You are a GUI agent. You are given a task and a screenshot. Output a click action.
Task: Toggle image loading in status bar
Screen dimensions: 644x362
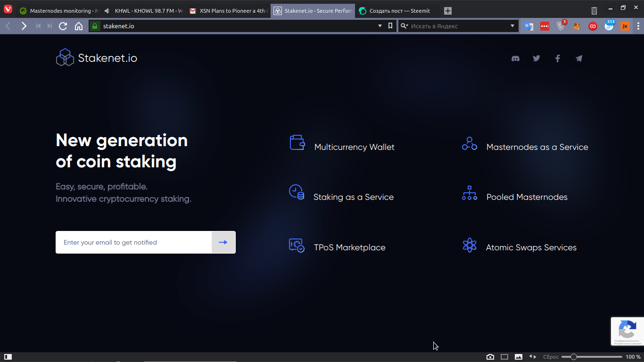click(519, 357)
